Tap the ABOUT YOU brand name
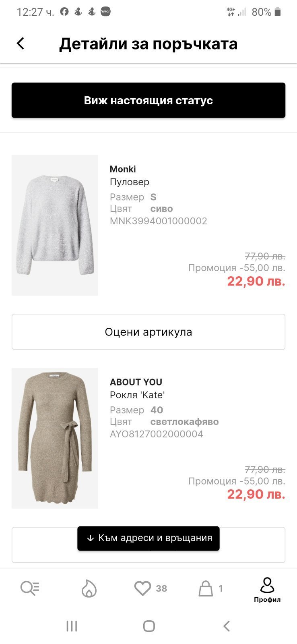 coord(136,382)
